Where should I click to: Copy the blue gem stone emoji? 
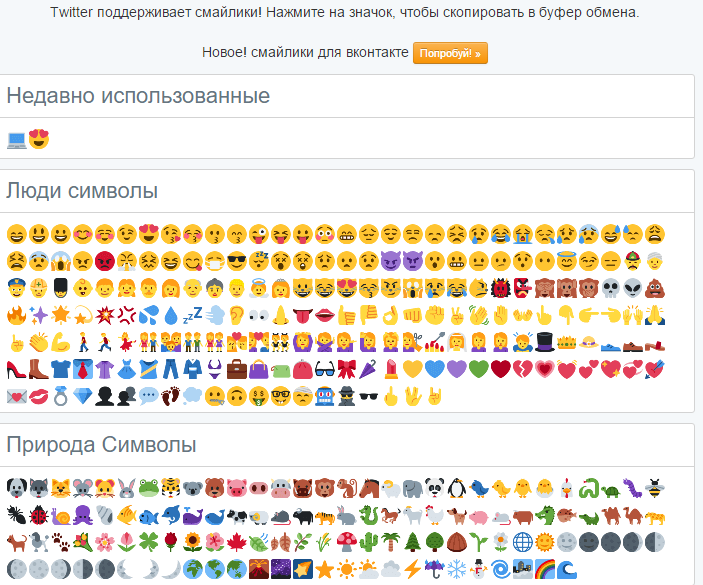[82, 397]
